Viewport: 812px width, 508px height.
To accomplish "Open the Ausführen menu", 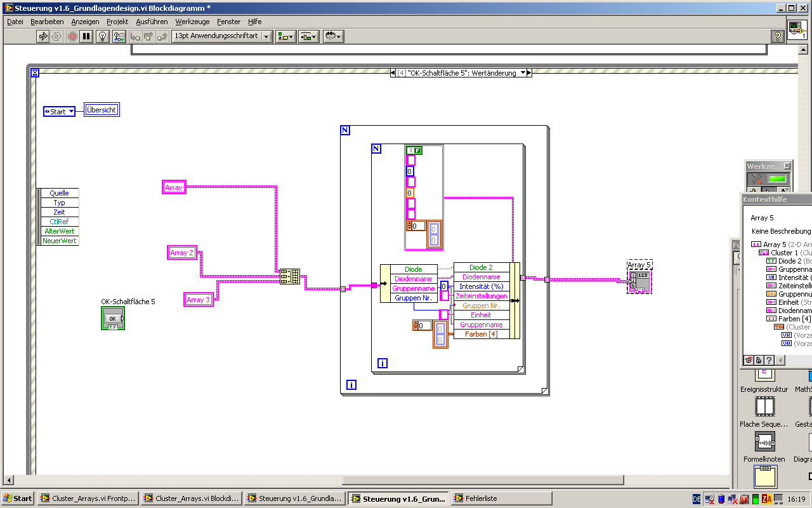I will point(152,22).
